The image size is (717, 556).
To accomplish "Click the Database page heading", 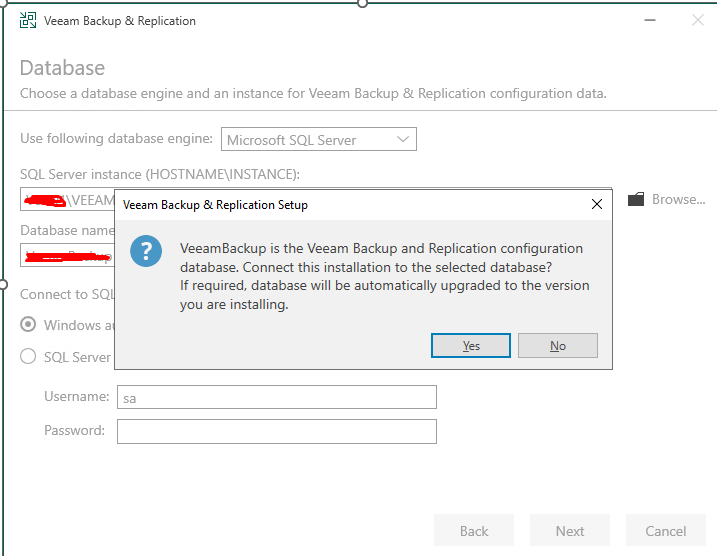I will (63, 68).
